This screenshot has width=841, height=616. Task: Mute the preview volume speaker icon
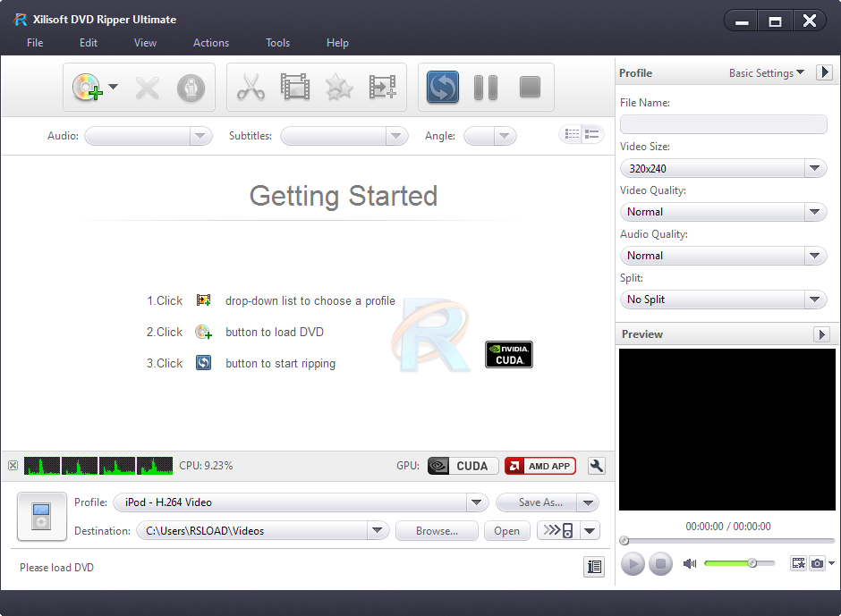point(690,563)
